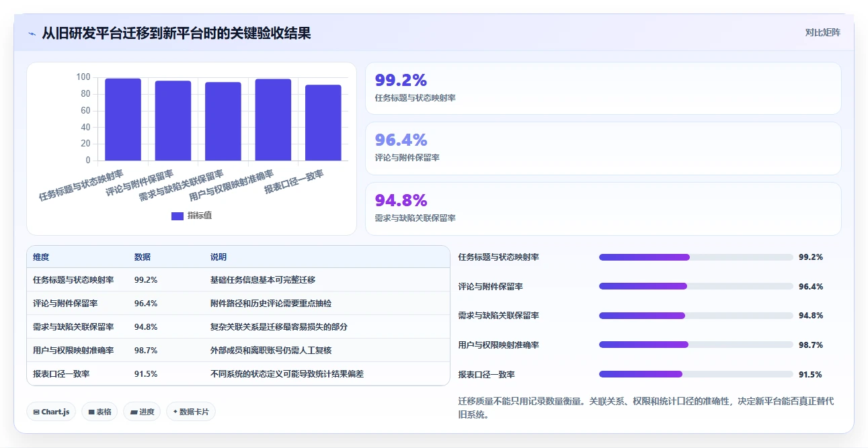Click the icon beside the page title
This screenshot has height=448, width=868.
coord(32,33)
